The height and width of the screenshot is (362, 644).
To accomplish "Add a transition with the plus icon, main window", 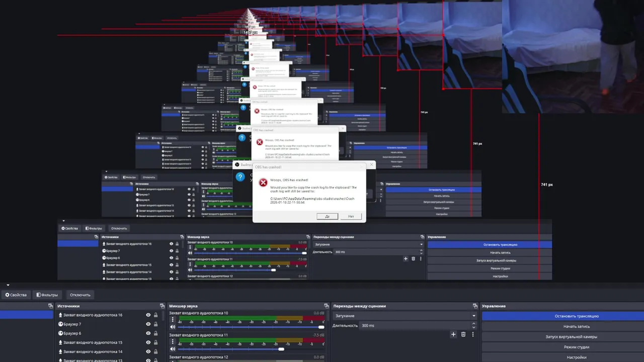I will click(453, 334).
